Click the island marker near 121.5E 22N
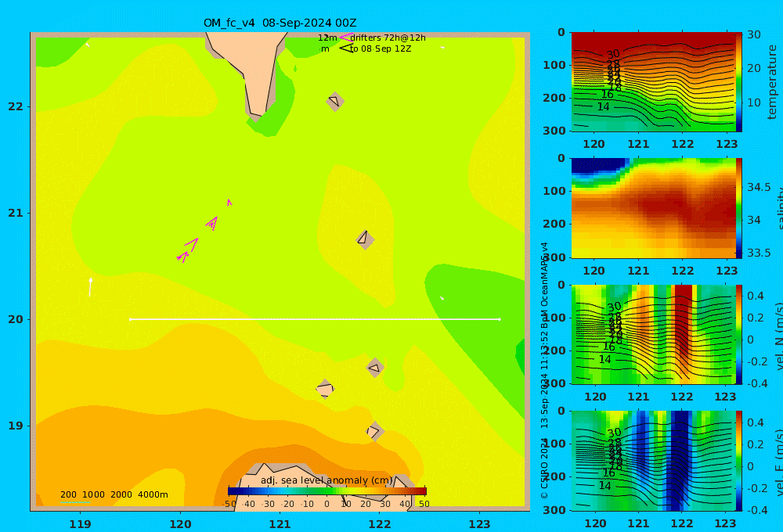Screen dimensions: 783x532 335,101
